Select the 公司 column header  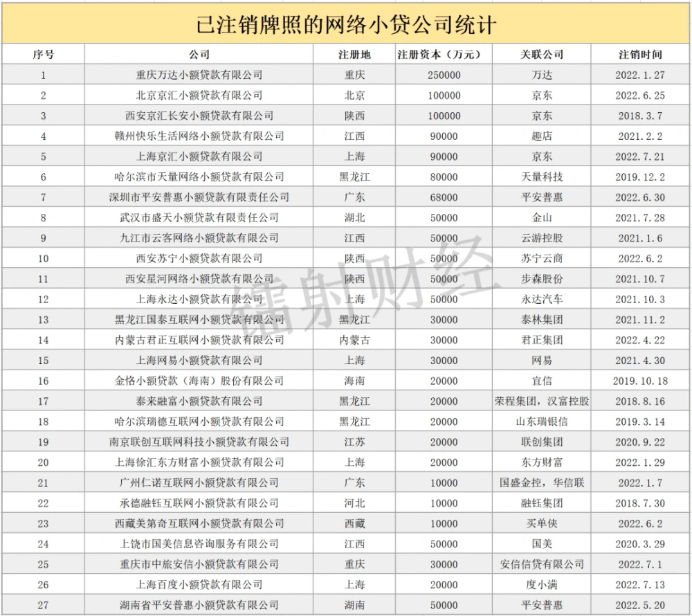tap(199, 54)
